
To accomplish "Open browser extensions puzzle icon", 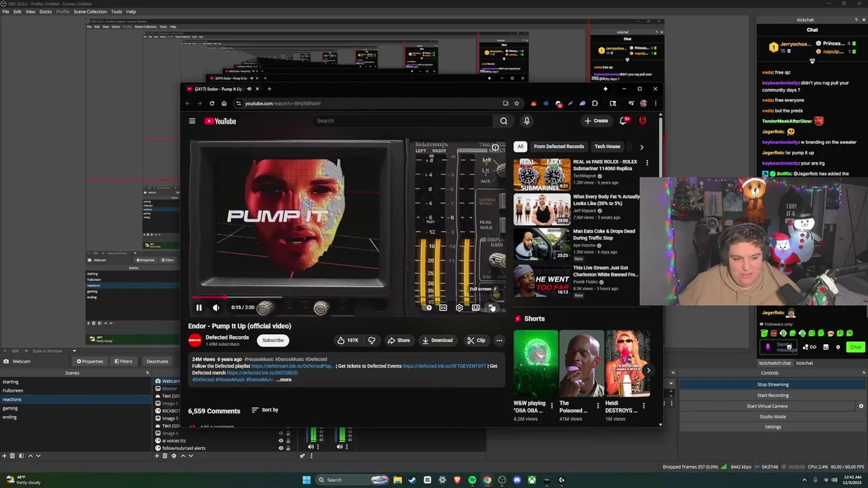I will [595, 103].
